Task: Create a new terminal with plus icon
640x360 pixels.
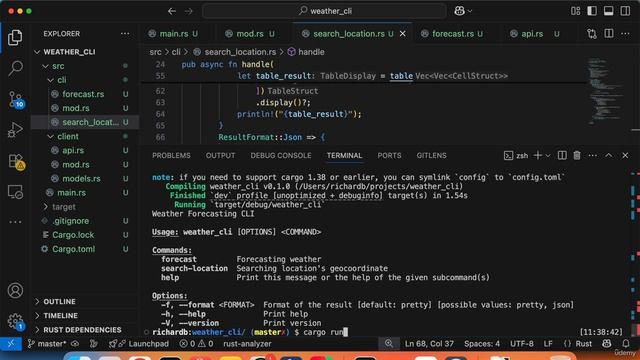Action: point(538,156)
